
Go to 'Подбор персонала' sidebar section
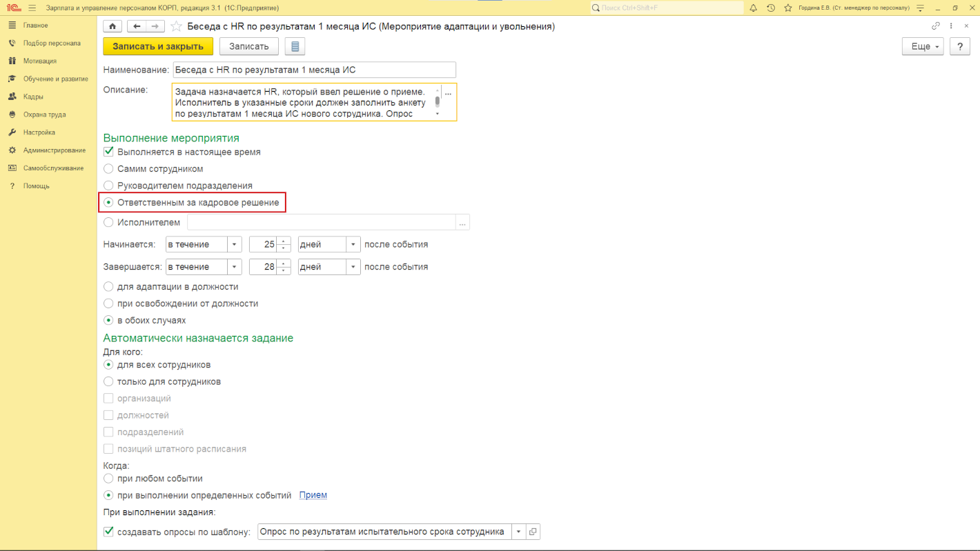[51, 43]
